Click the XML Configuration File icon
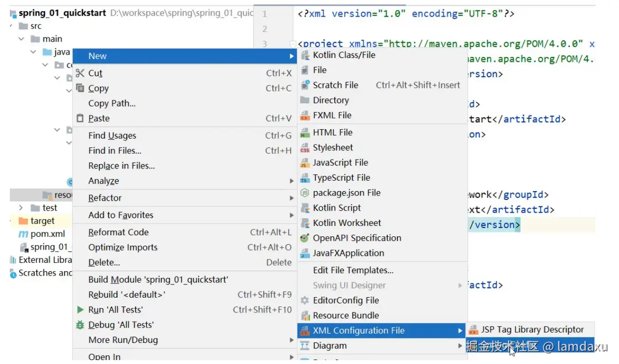Image resolution: width=619 pixels, height=364 pixels. click(305, 331)
